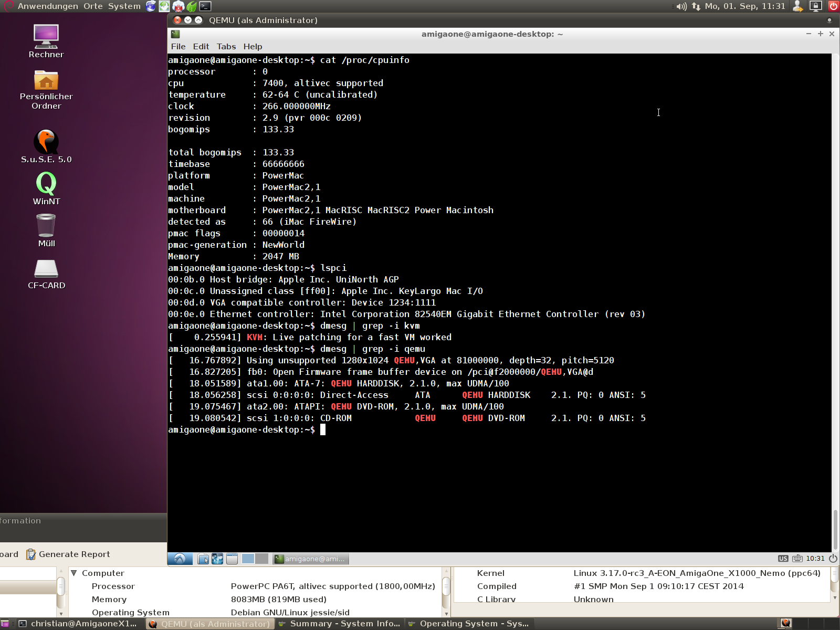The image size is (840, 630).
Task: Open the terminal launcher in the top panel
Action: point(205,6)
